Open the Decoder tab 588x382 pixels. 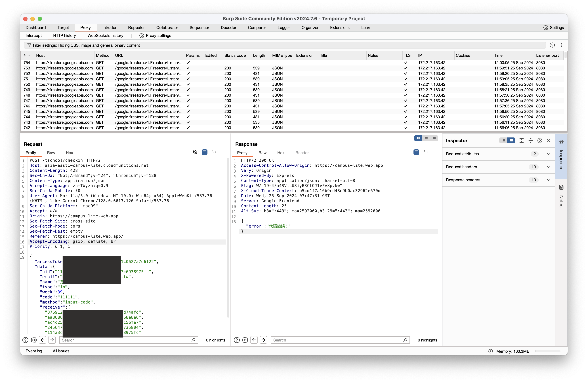[228, 28]
